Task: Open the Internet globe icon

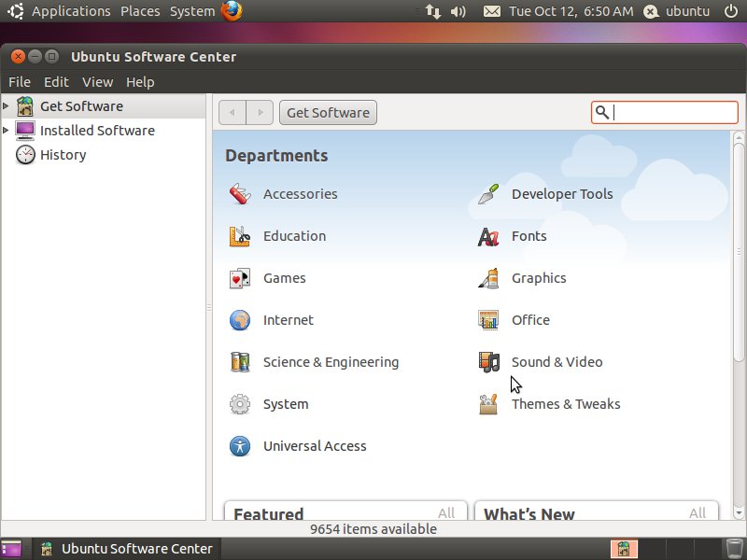Action: coord(240,320)
